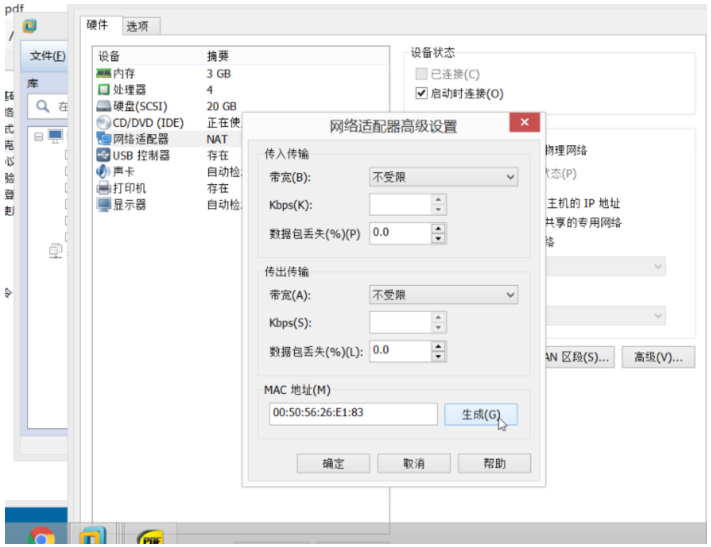Decrease outgoing Kbps(S) value

pyautogui.click(x=438, y=327)
